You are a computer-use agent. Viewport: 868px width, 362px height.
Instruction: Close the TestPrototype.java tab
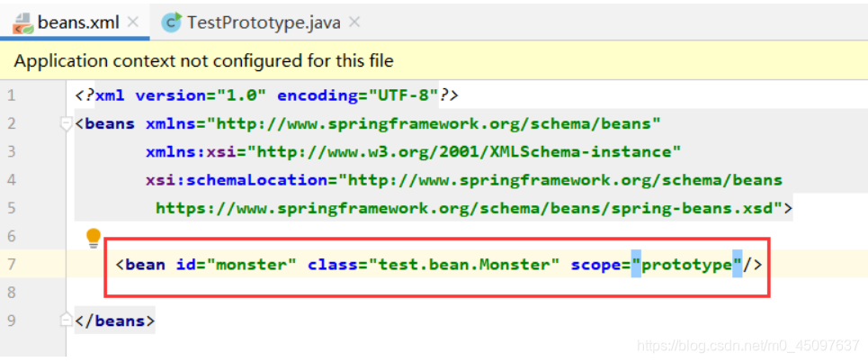point(354,23)
